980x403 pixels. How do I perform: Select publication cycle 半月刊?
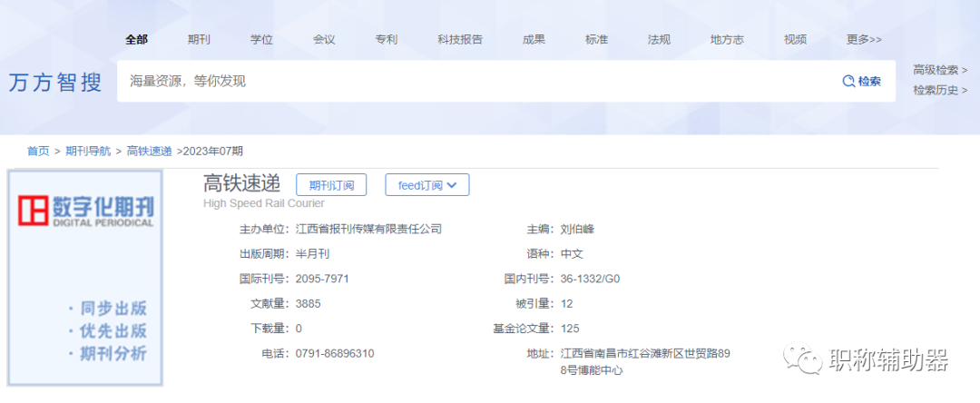tap(312, 254)
